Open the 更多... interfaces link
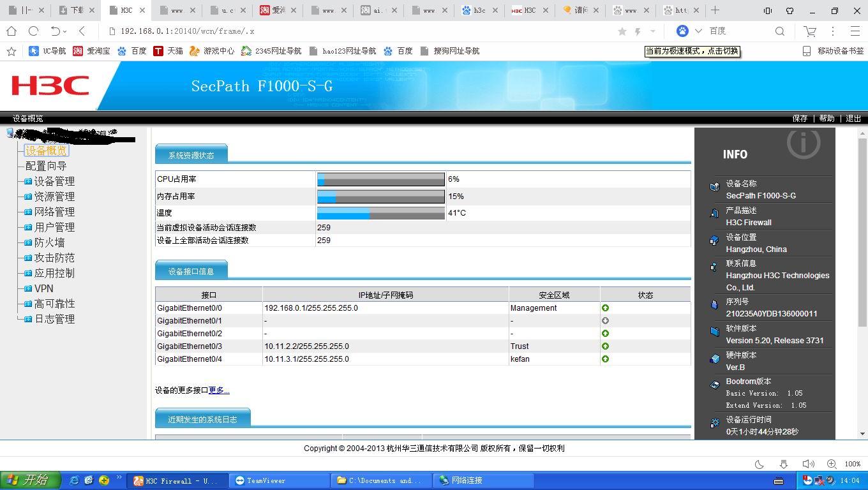Viewport: 868px width, 490px height. [x=219, y=390]
